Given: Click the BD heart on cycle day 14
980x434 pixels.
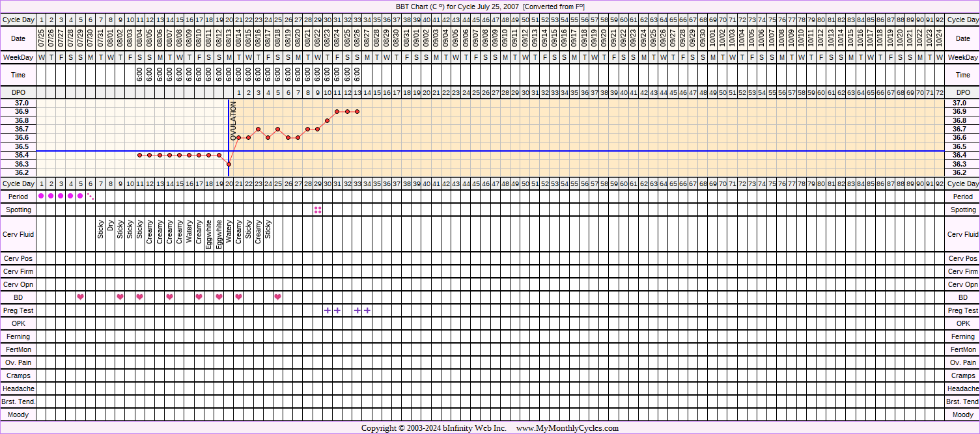Looking at the screenshot, I should 169,297.
